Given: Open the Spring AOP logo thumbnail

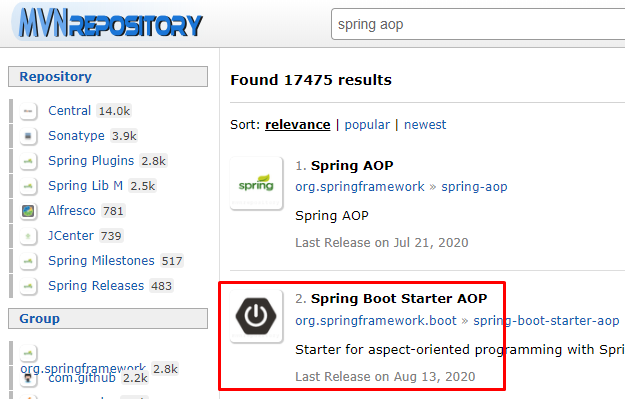Looking at the screenshot, I should [x=256, y=184].
